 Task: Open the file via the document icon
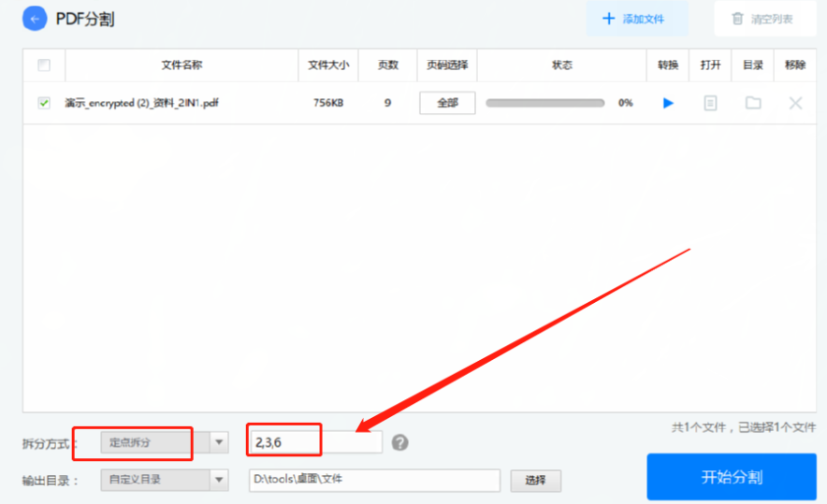(710, 103)
